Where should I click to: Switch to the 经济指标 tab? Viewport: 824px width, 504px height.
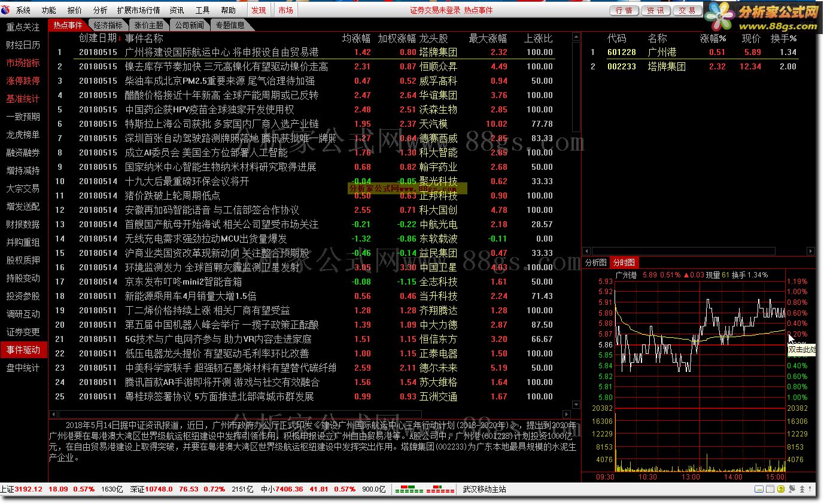click(x=108, y=25)
